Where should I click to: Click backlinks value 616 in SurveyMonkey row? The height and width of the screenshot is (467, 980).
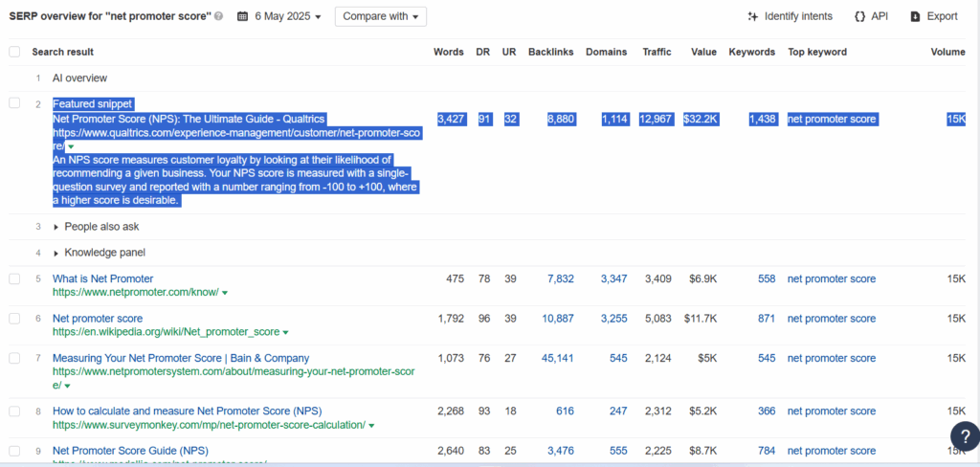pyautogui.click(x=565, y=411)
